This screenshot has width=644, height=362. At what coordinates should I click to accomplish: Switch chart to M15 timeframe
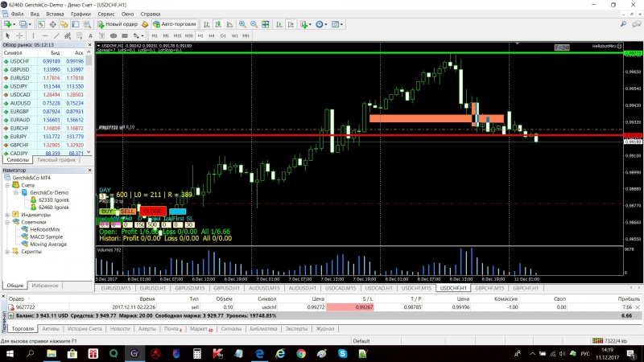pos(177,35)
